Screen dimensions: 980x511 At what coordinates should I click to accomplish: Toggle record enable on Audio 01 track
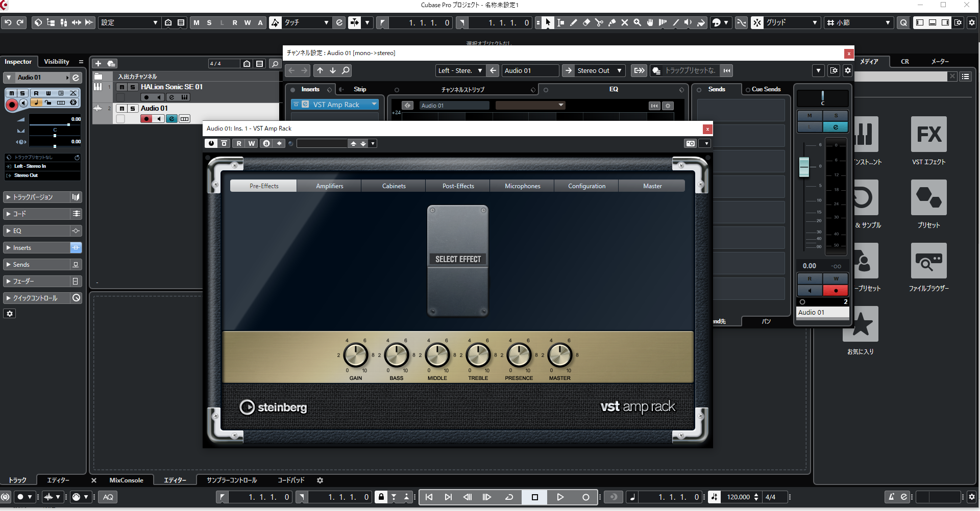146,119
